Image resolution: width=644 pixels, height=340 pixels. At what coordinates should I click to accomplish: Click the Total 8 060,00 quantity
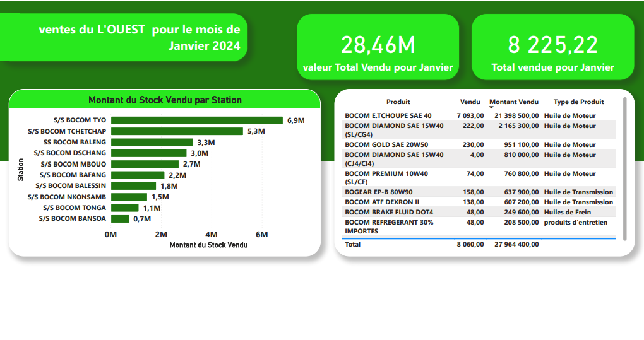[x=470, y=244]
